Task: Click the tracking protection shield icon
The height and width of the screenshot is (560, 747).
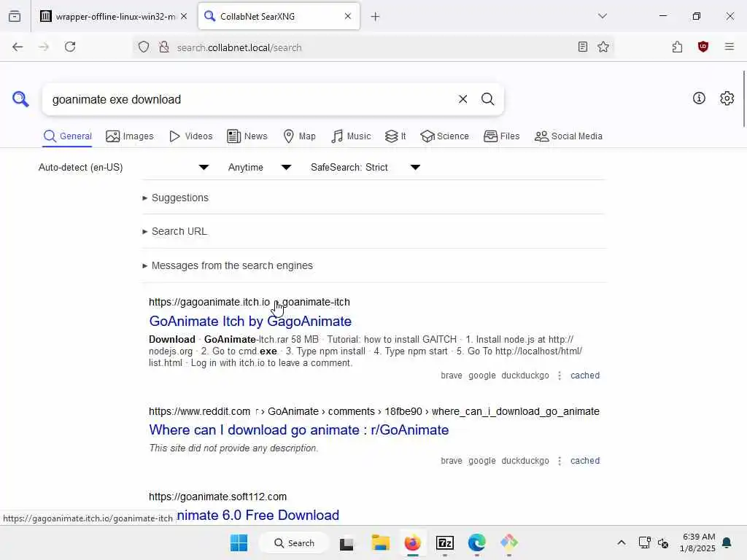Action: (x=144, y=47)
